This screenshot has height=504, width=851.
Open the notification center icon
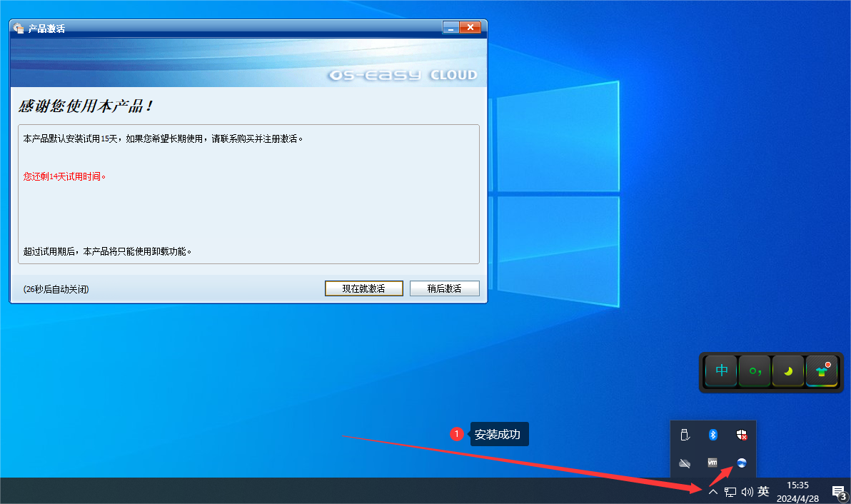838,491
